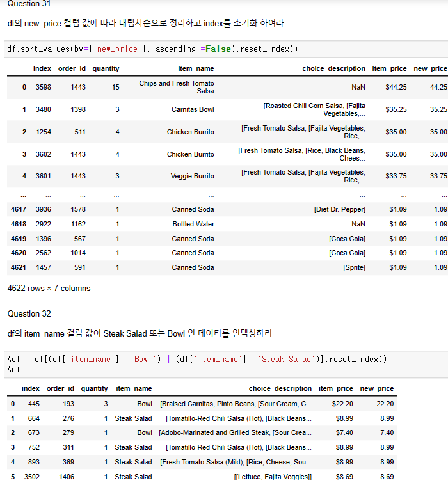The image size is (448, 483).
Task: Click the $33.75 item price cell
Action: point(396,176)
